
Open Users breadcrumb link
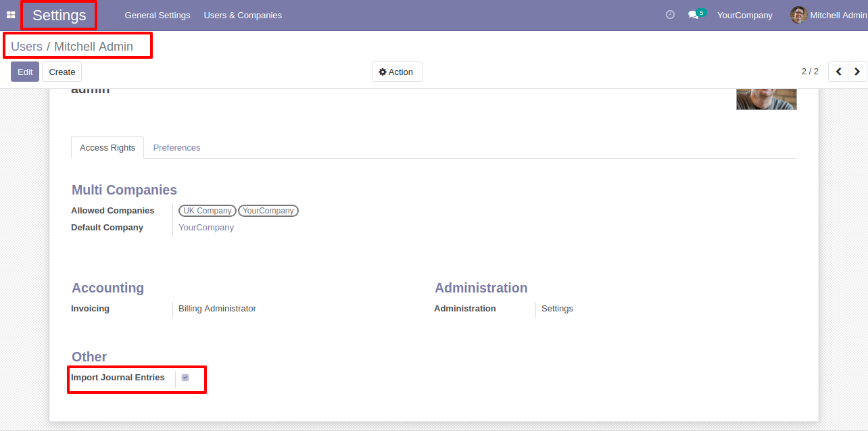[x=26, y=47]
